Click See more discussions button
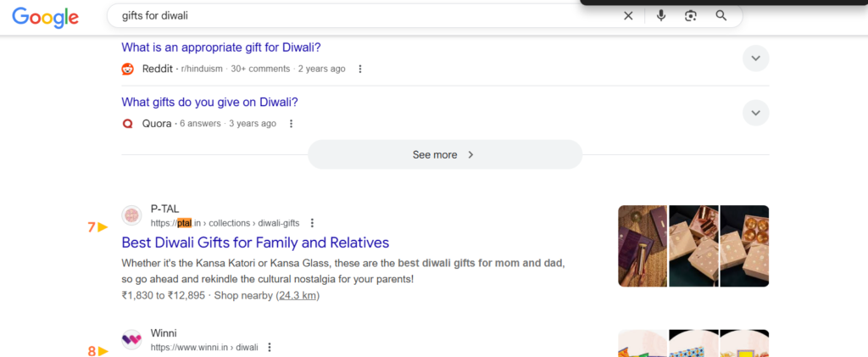Image resolution: width=868 pixels, height=357 pixels. pyautogui.click(x=444, y=154)
